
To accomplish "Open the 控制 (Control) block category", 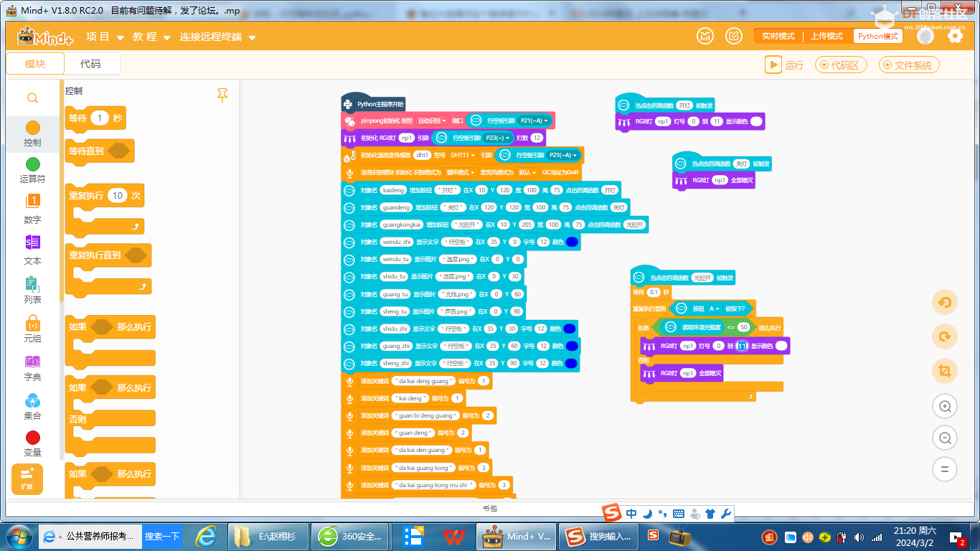I will (x=32, y=133).
